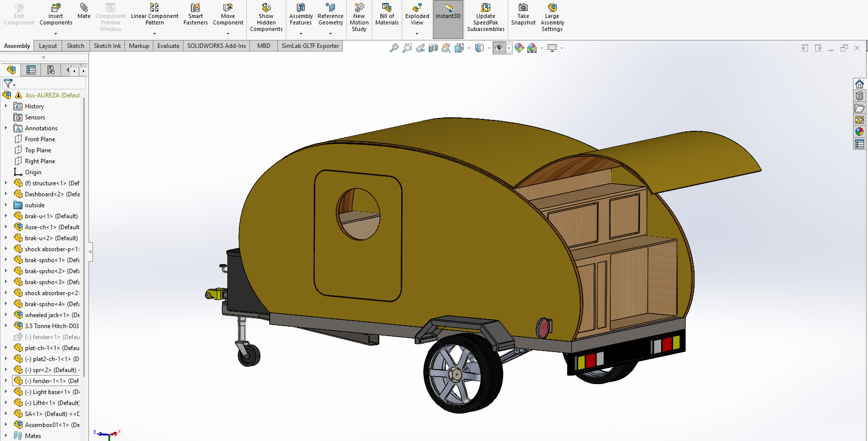Expand the Annotations tree node
Viewport: 868px width, 441px height.
(6, 128)
